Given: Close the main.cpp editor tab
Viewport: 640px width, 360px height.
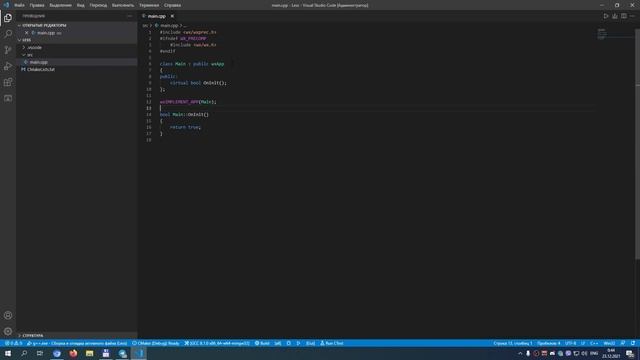Looking at the screenshot, I should tap(172, 16).
